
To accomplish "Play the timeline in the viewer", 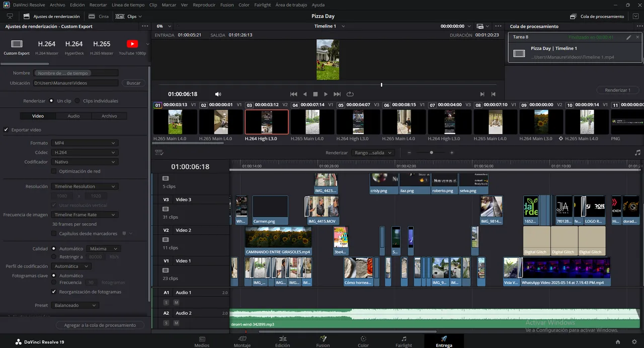I will coord(326,94).
